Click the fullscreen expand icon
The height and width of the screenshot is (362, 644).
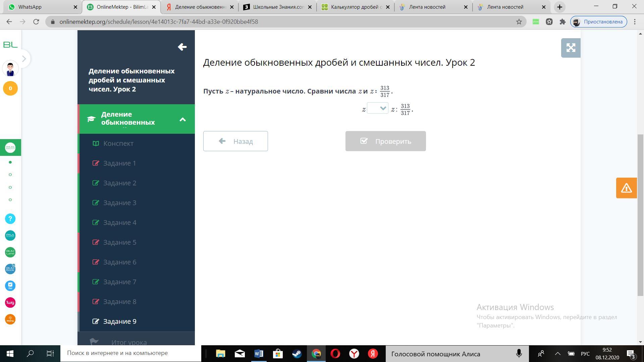click(571, 48)
